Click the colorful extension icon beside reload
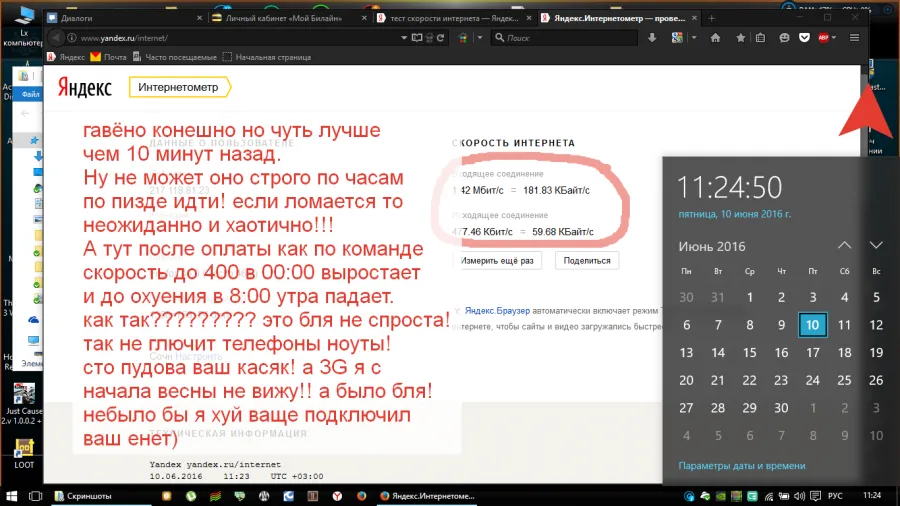This screenshot has height=506, width=900. coord(463,38)
